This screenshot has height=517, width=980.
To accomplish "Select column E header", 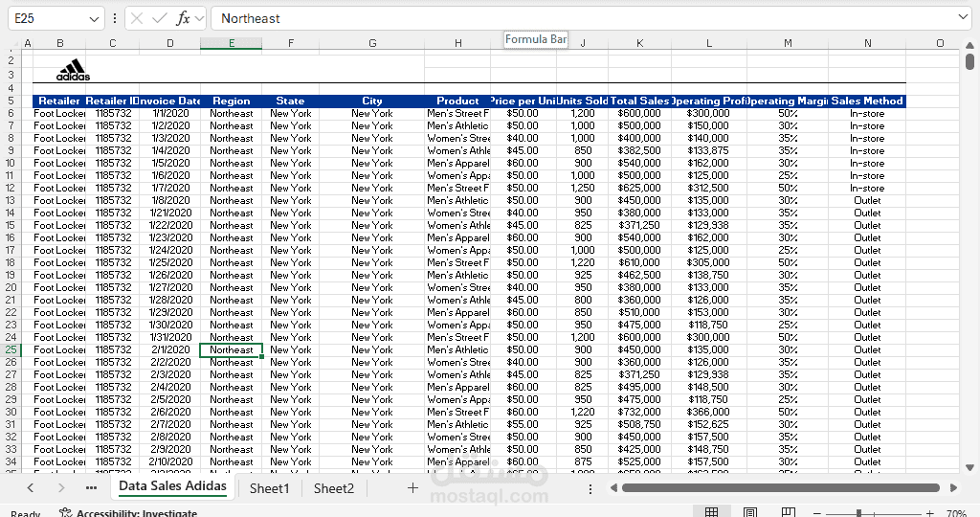I will coord(232,43).
